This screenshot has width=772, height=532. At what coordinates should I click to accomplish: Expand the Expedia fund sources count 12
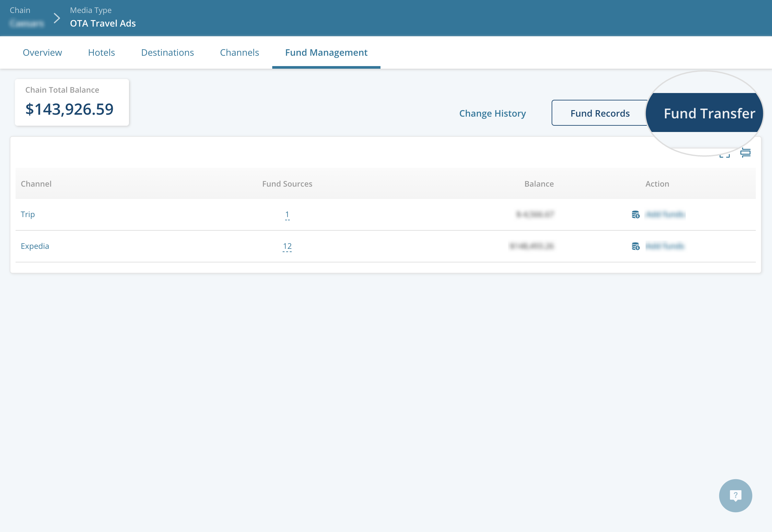(287, 246)
